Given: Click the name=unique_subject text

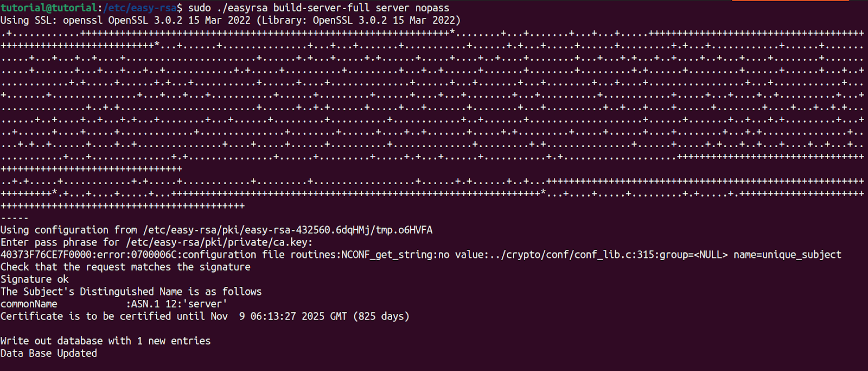Looking at the screenshot, I should click(x=787, y=254).
